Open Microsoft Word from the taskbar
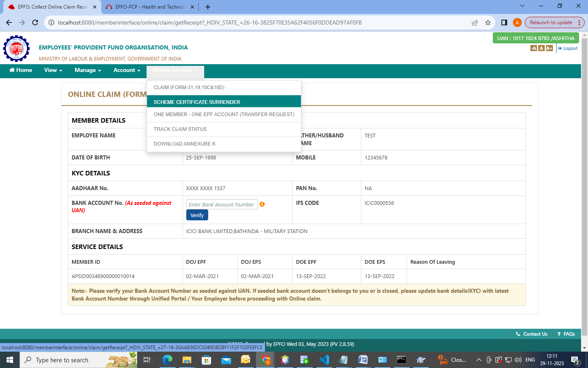Viewport: 588px width, 368px height. (x=363, y=360)
